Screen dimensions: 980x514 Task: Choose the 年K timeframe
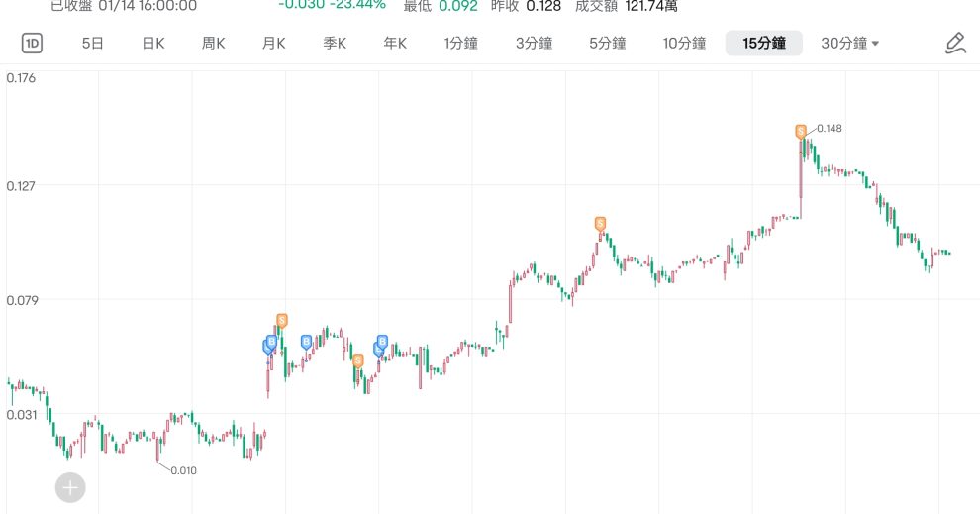(395, 44)
